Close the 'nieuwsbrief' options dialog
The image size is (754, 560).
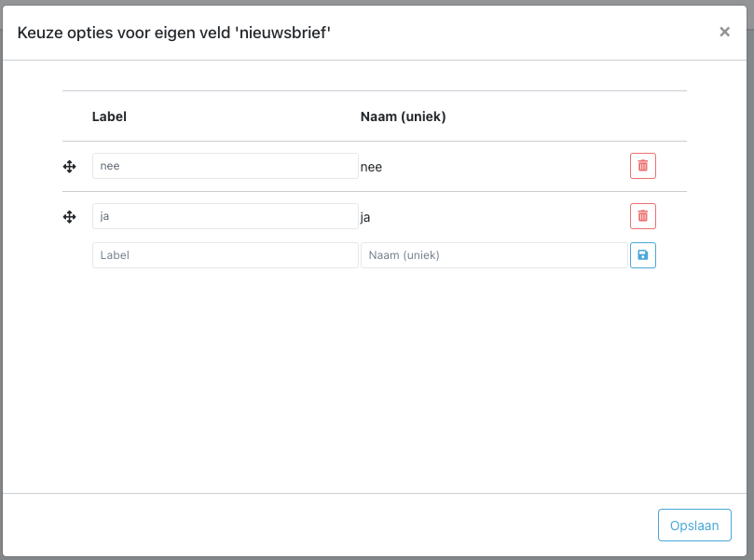coord(724,32)
